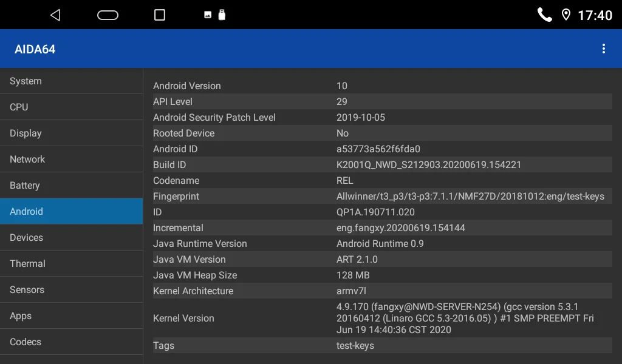Select the 2019-10-05 patch date value
The height and width of the screenshot is (364, 622).
point(361,118)
